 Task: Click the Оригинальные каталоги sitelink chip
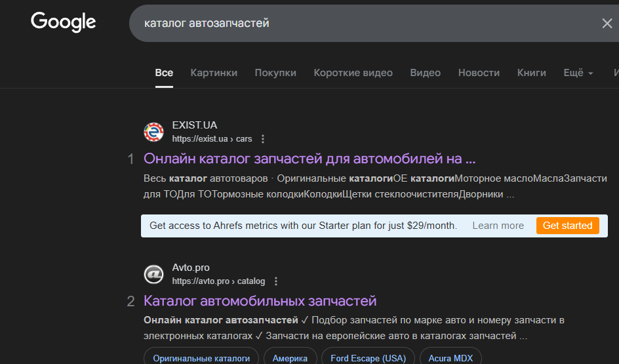click(x=201, y=357)
